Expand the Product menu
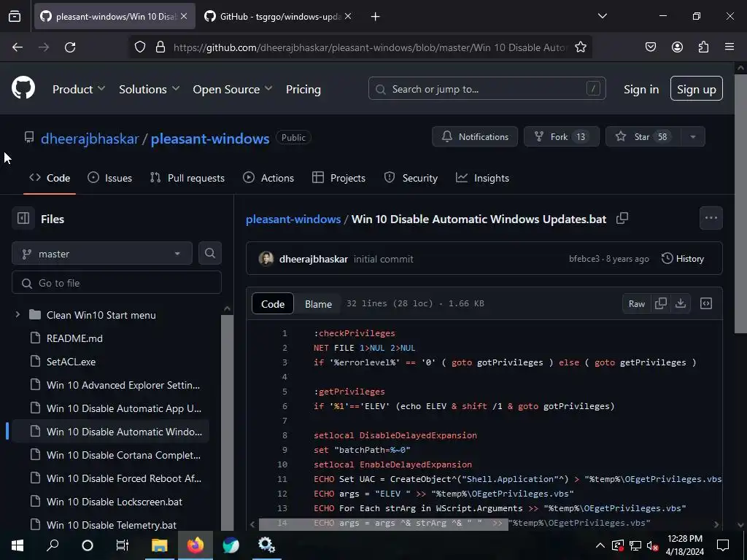This screenshot has height=560, width=747. [x=79, y=89]
